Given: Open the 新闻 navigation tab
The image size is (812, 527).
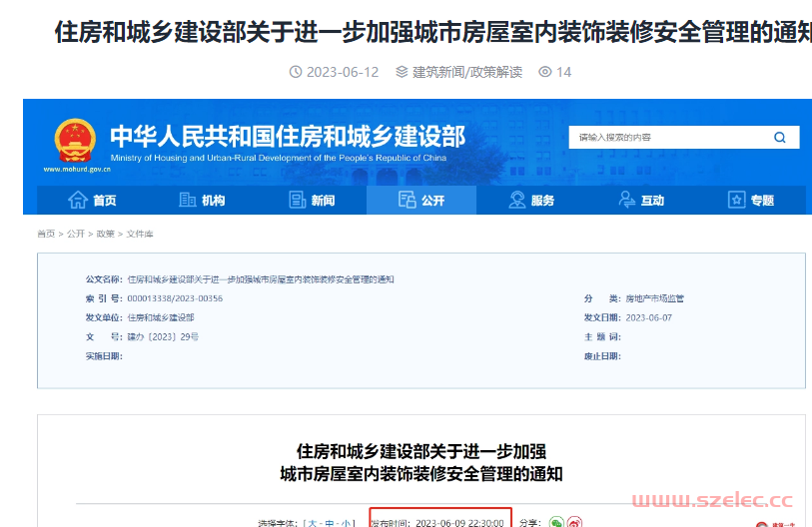Looking at the screenshot, I should (312, 200).
